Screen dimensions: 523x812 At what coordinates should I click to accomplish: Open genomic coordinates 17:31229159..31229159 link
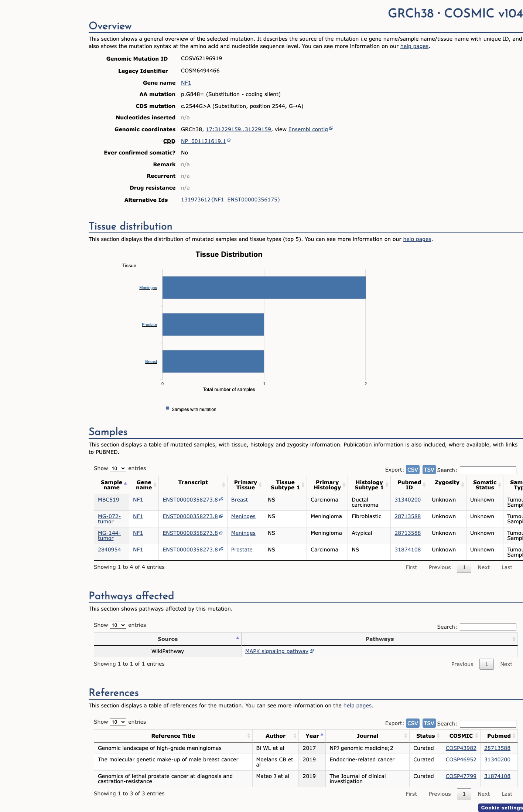coord(238,129)
